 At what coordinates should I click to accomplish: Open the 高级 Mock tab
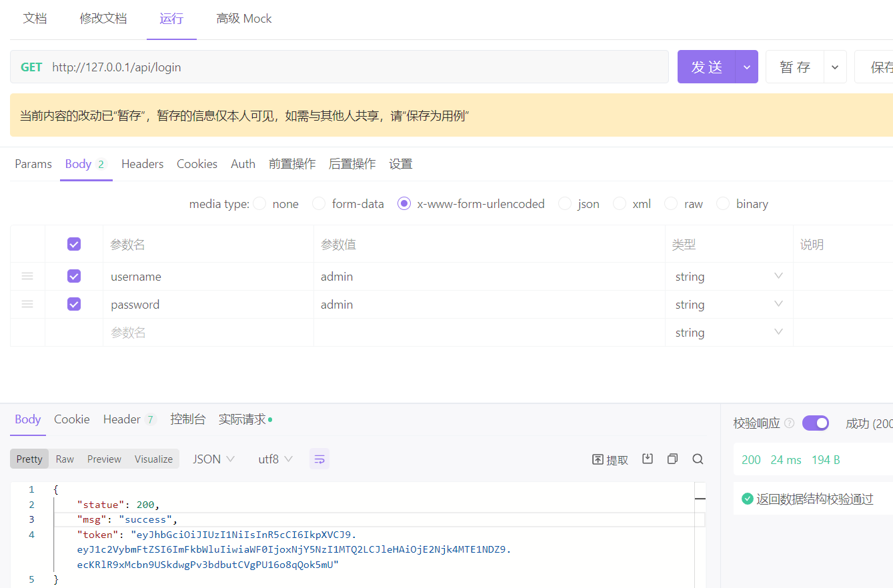point(244,19)
